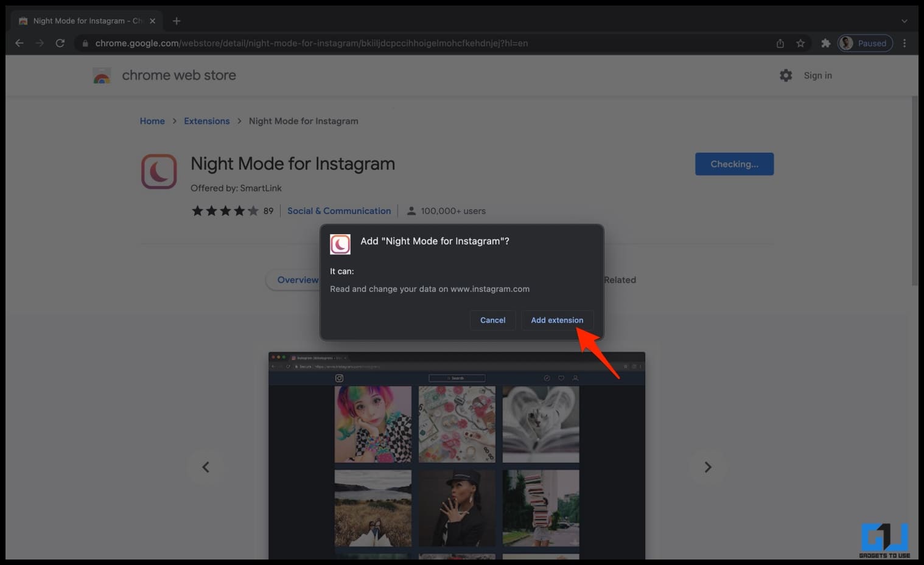The width and height of the screenshot is (924, 565).
Task: Switch to the Related tab
Action: pyautogui.click(x=620, y=280)
